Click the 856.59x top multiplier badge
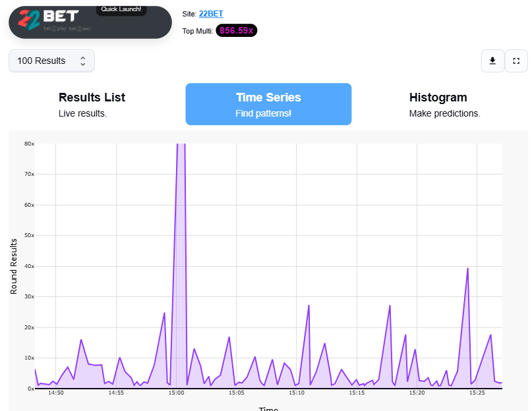The height and width of the screenshot is (411, 532). 237,30
